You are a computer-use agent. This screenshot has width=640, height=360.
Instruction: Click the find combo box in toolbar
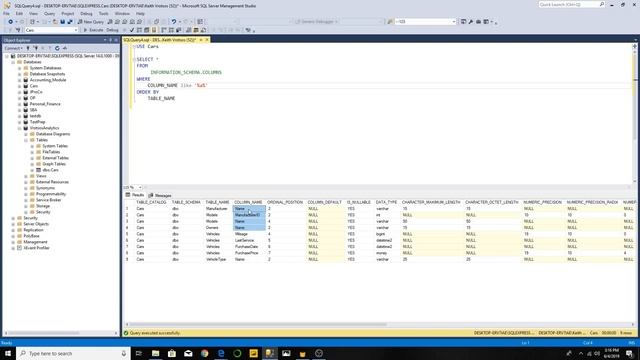tap(425, 22)
